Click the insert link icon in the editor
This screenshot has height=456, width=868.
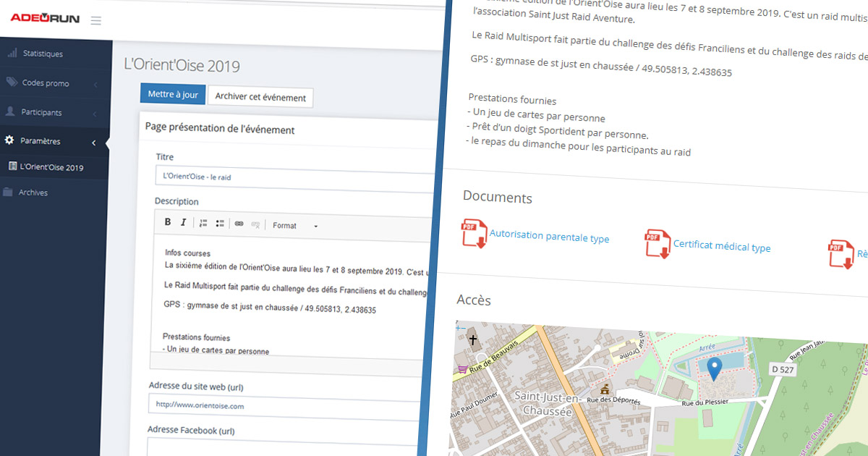tap(239, 224)
